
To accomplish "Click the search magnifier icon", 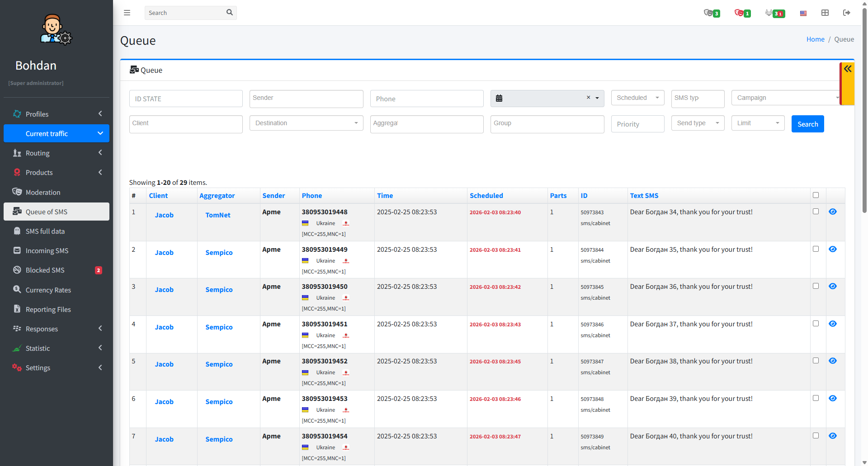I will coord(230,13).
